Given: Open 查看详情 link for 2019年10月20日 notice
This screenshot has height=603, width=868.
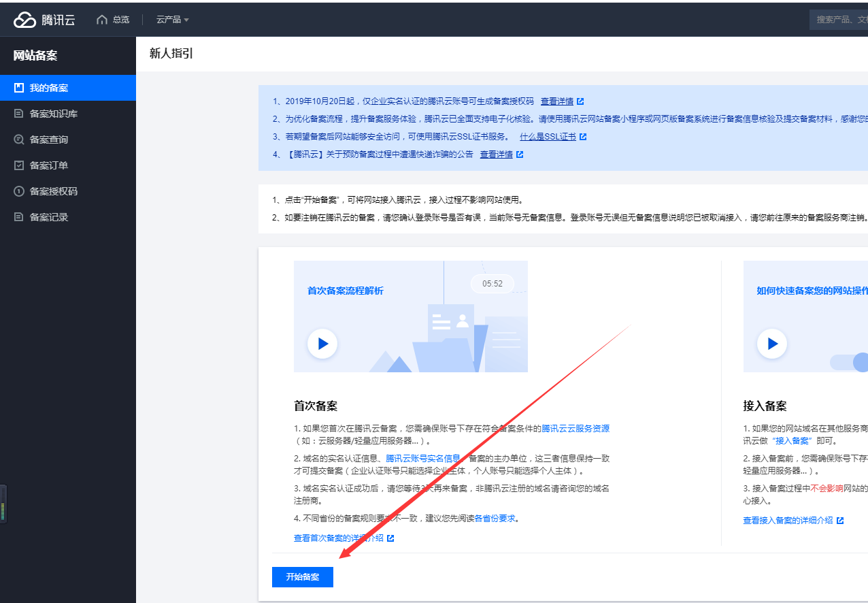Looking at the screenshot, I should click(x=557, y=101).
